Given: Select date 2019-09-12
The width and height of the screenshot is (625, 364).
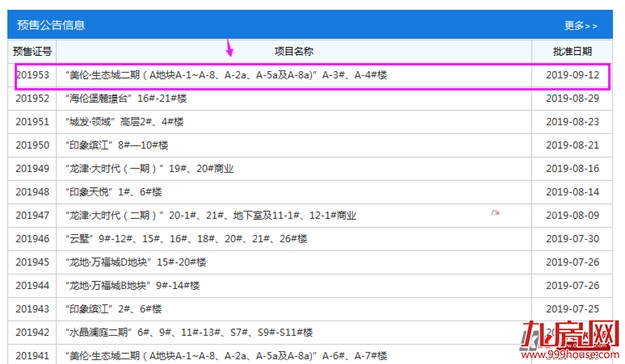Looking at the screenshot, I should (x=572, y=75).
